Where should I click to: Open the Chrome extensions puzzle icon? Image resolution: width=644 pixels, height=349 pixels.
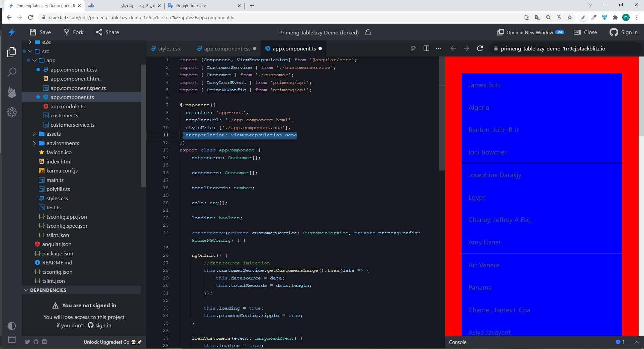click(x=615, y=17)
